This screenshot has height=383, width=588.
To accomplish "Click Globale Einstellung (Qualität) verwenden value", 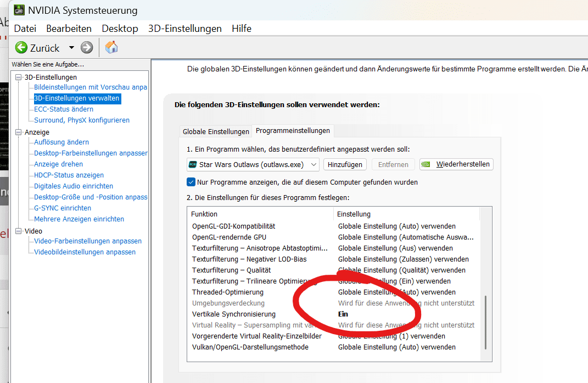I will [x=402, y=270].
